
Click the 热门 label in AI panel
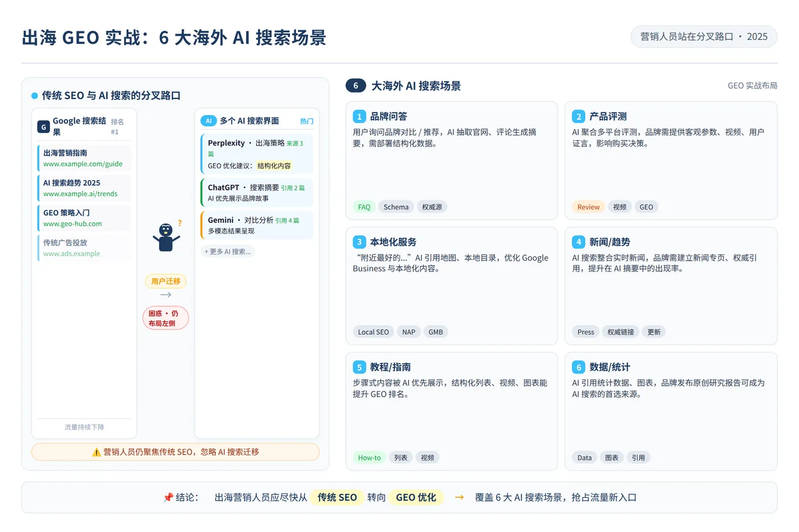pyautogui.click(x=306, y=121)
